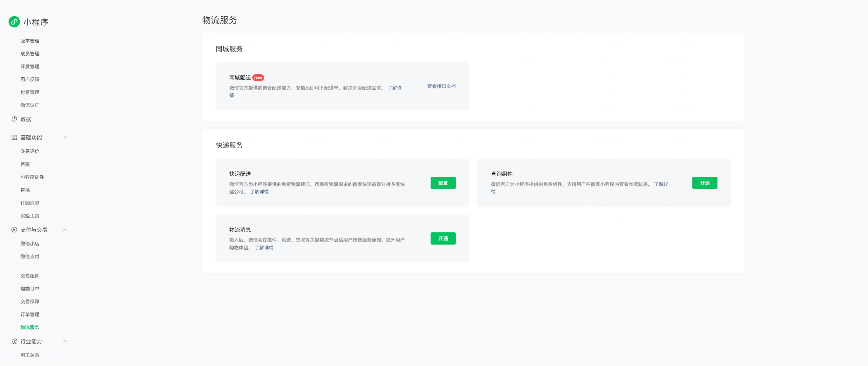Select 实验工具 menu item

point(30,216)
